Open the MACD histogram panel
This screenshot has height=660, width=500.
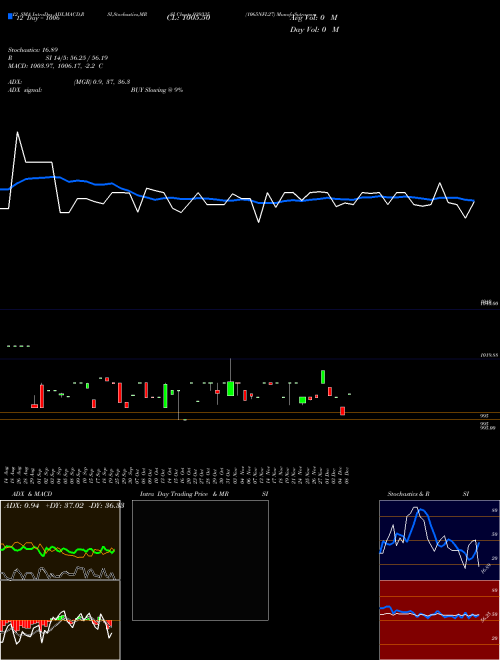click(x=60, y=620)
